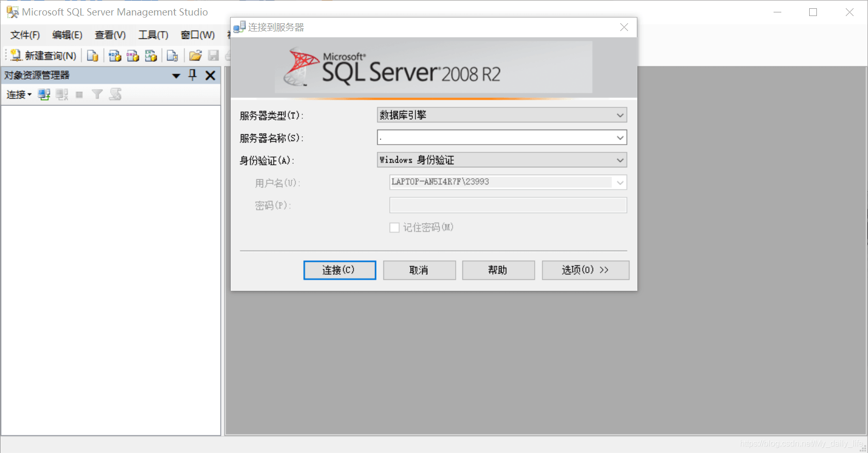
Task: Pin the 对象资源管理器 panel with pushpin
Action: 192,75
